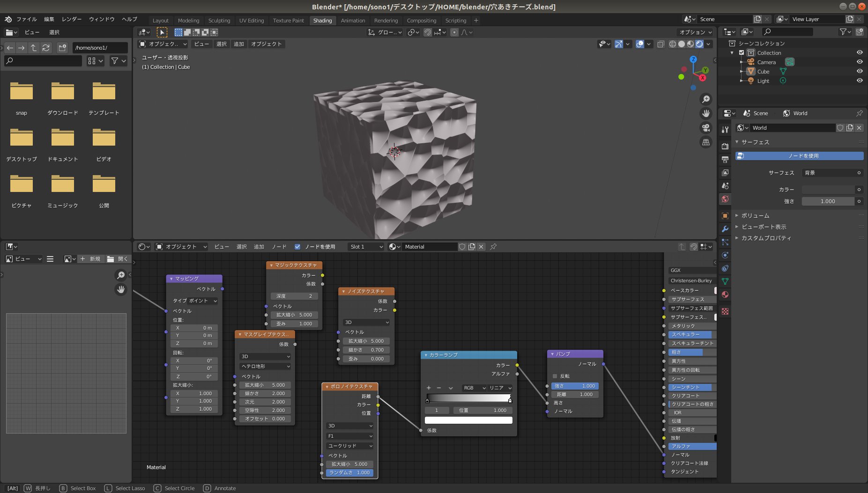Screen dimensions: 868x493
Task: Open the Tool properties tab icon
Action: point(725,130)
